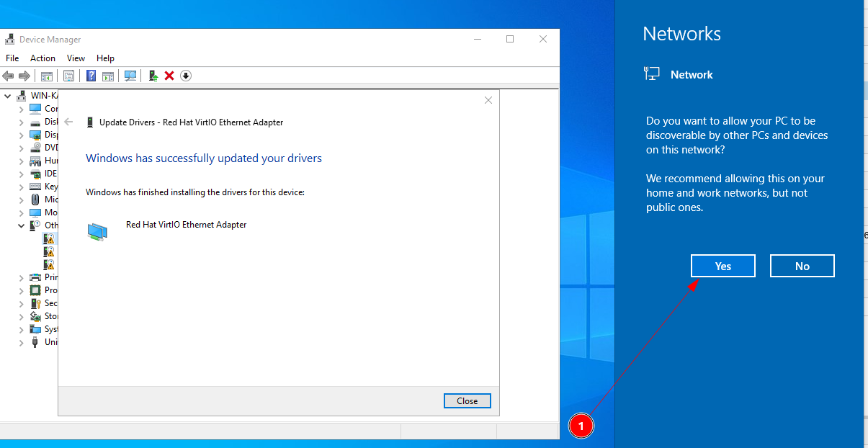Click No to deny network discovery
The image size is (868, 448).
click(x=802, y=266)
